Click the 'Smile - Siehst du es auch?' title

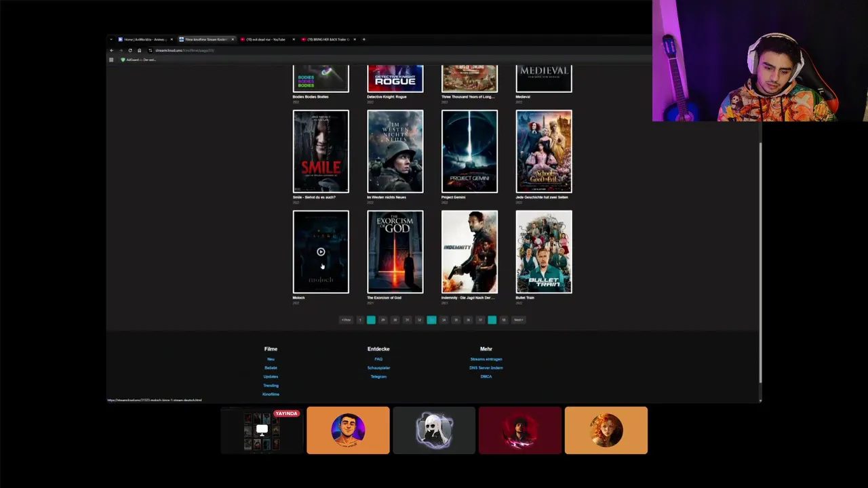click(314, 197)
